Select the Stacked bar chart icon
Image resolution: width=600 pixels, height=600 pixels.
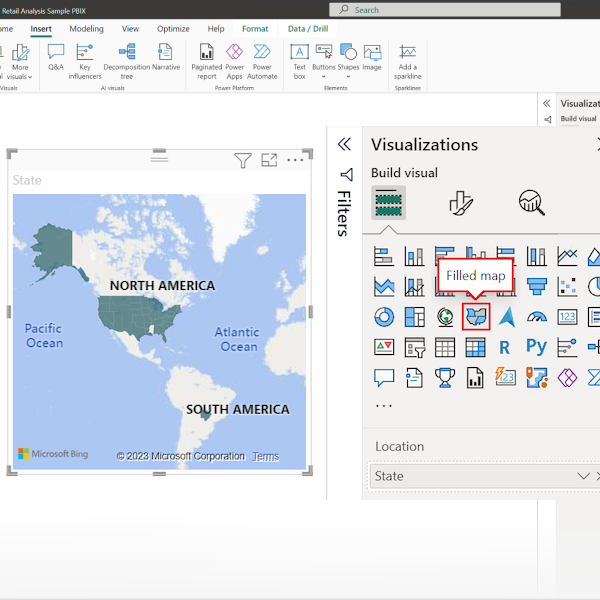pyautogui.click(x=384, y=256)
